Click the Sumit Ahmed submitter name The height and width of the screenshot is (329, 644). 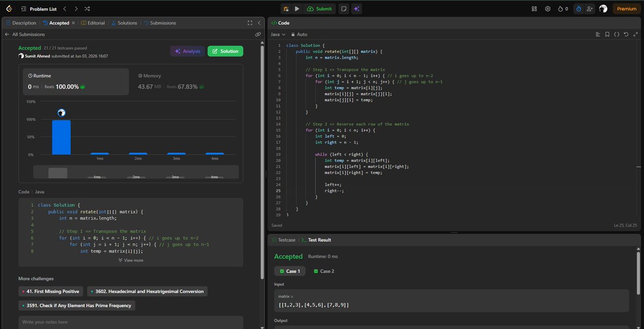(38, 56)
